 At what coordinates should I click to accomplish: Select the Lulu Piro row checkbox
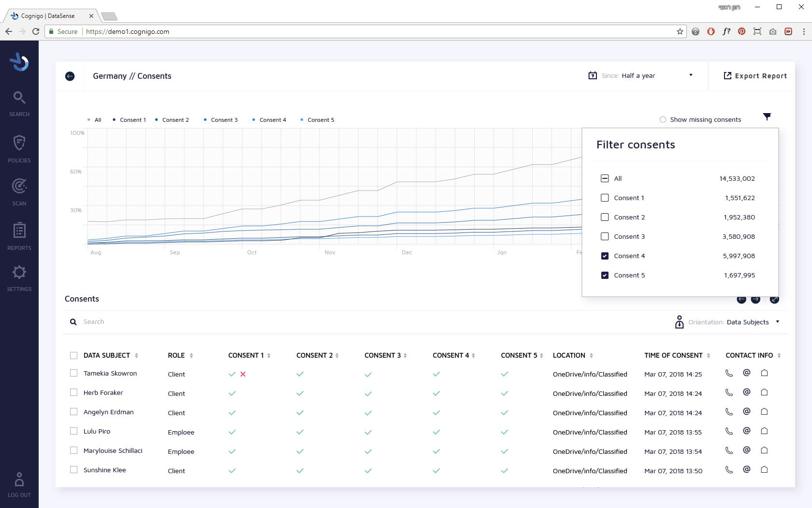(x=73, y=431)
